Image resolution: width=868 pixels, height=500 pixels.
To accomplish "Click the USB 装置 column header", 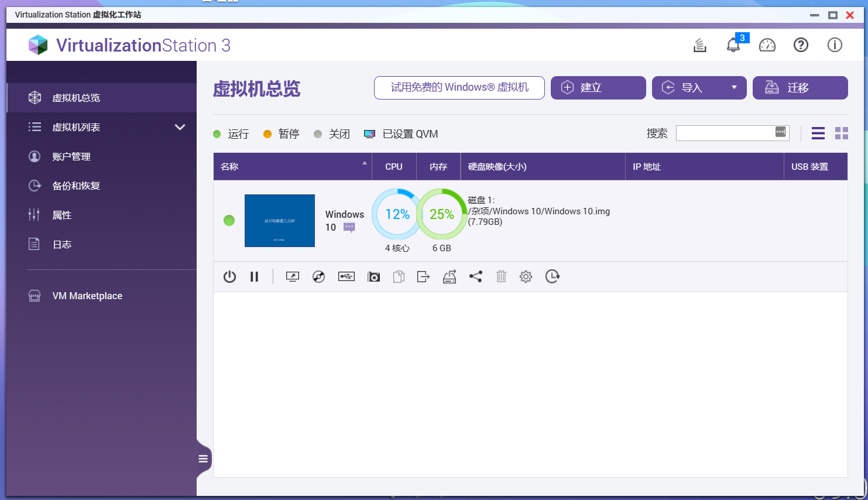I will coord(816,167).
